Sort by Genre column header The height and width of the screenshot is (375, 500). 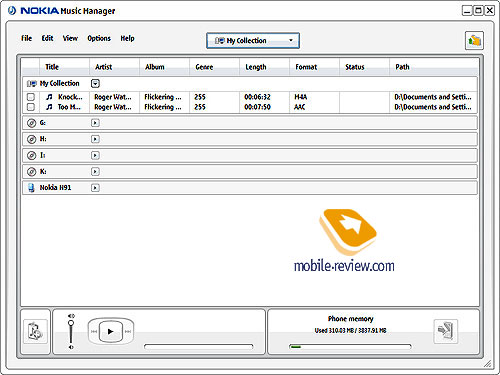pos(214,67)
